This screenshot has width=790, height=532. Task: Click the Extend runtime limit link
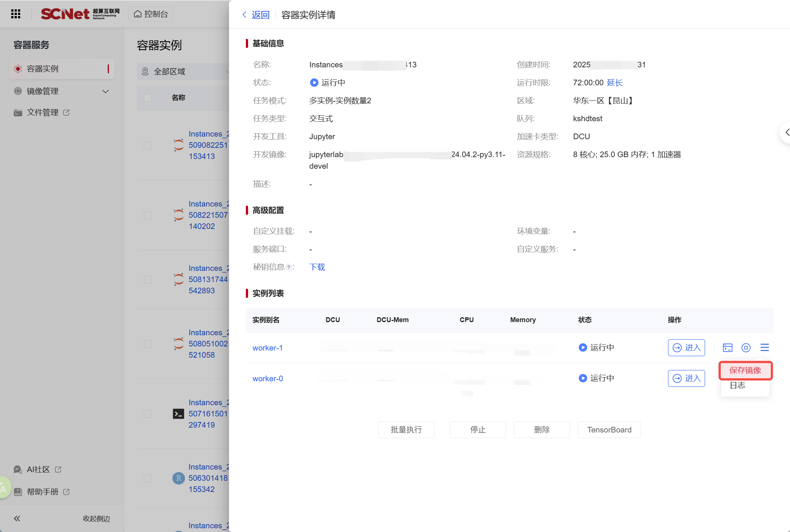pyautogui.click(x=614, y=83)
